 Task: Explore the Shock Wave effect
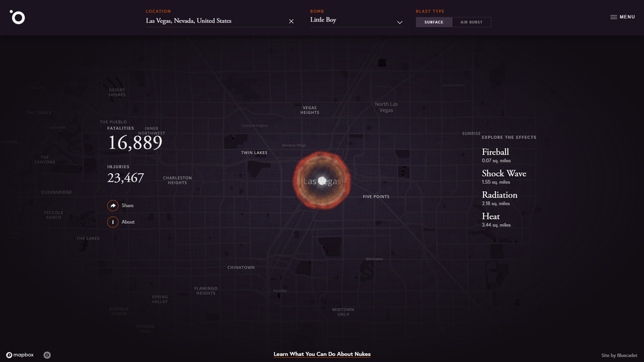[x=504, y=173]
